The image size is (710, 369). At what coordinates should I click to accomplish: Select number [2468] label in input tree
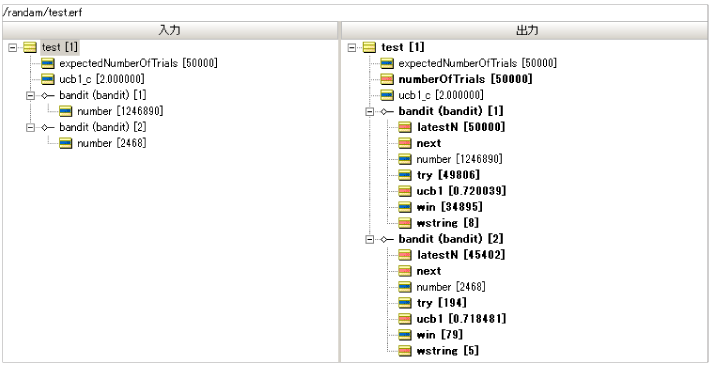112,144
